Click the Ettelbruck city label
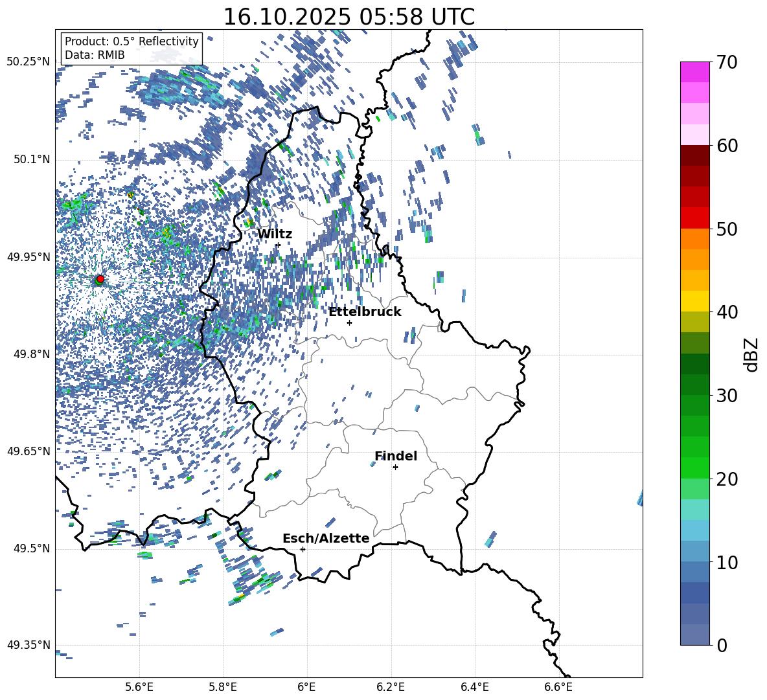Viewport: 767px width, 700px height. [x=365, y=311]
